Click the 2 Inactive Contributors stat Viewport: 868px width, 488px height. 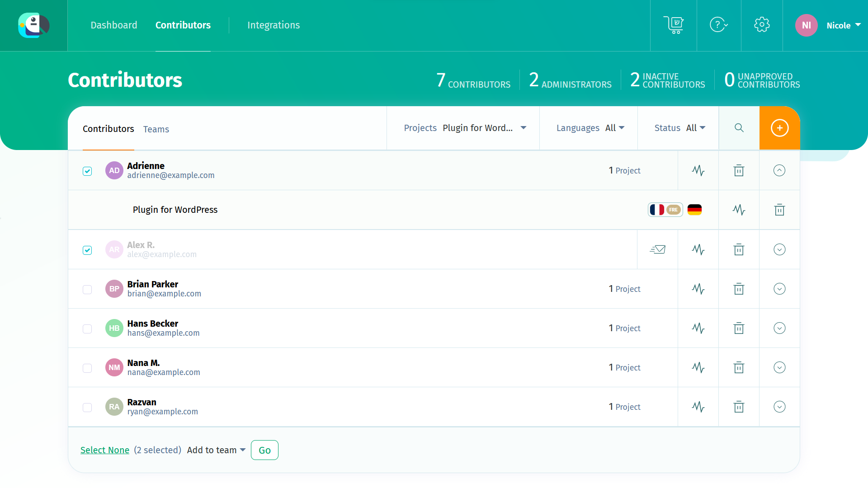[x=668, y=80]
